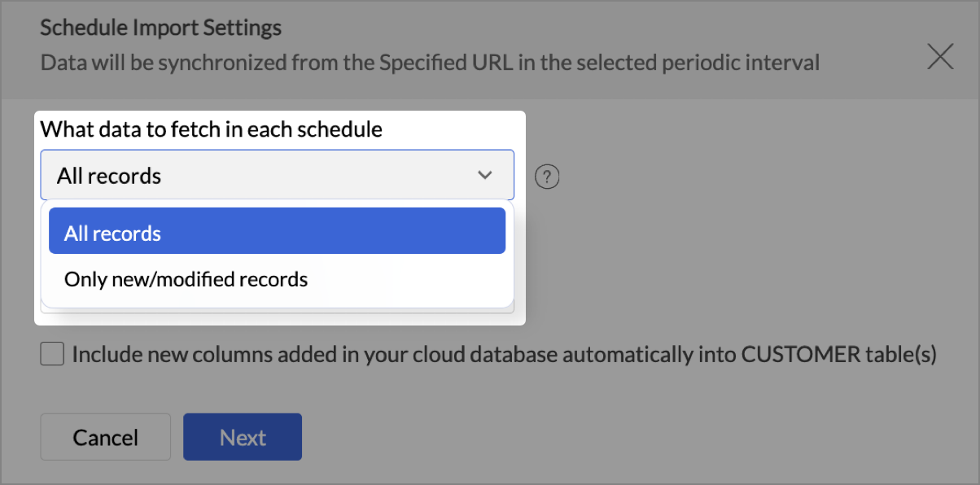980x485 pixels.
Task: Close the Schedule Import Settings dialog
Action: click(940, 57)
